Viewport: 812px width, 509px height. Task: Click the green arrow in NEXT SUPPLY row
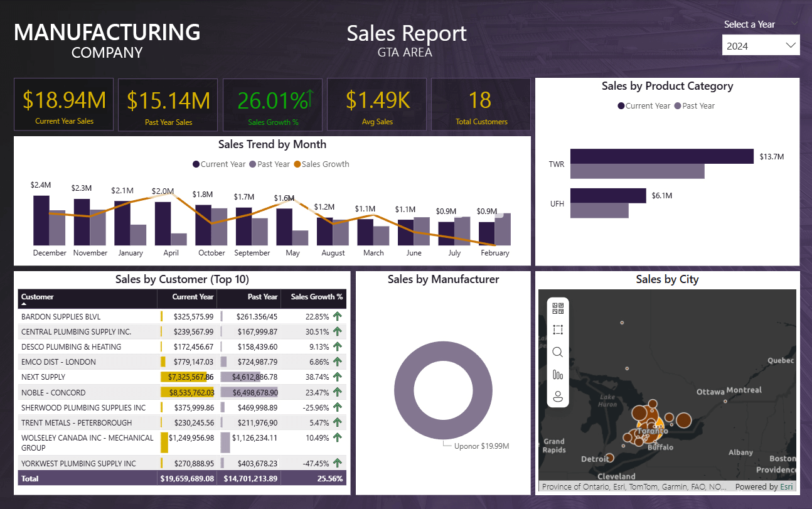coord(338,377)
